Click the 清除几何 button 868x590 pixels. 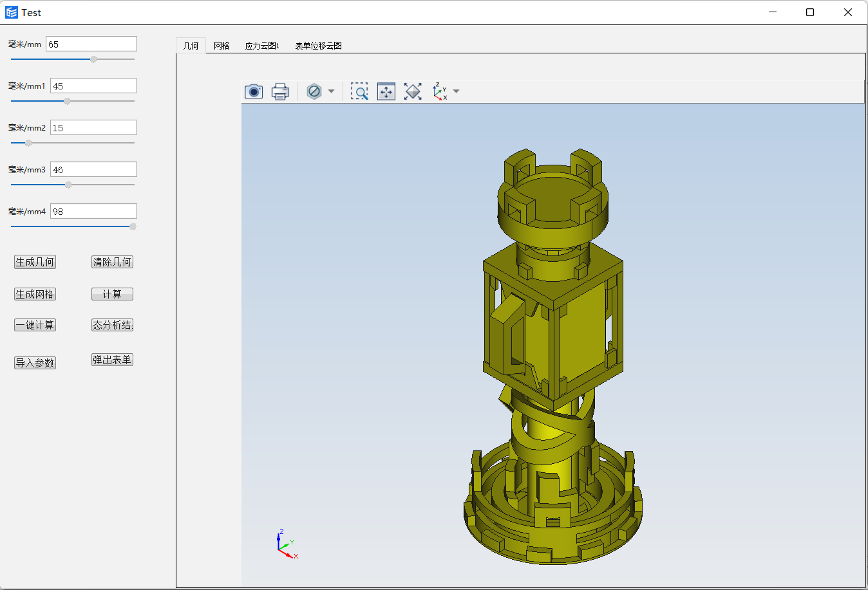pos(112,262)
